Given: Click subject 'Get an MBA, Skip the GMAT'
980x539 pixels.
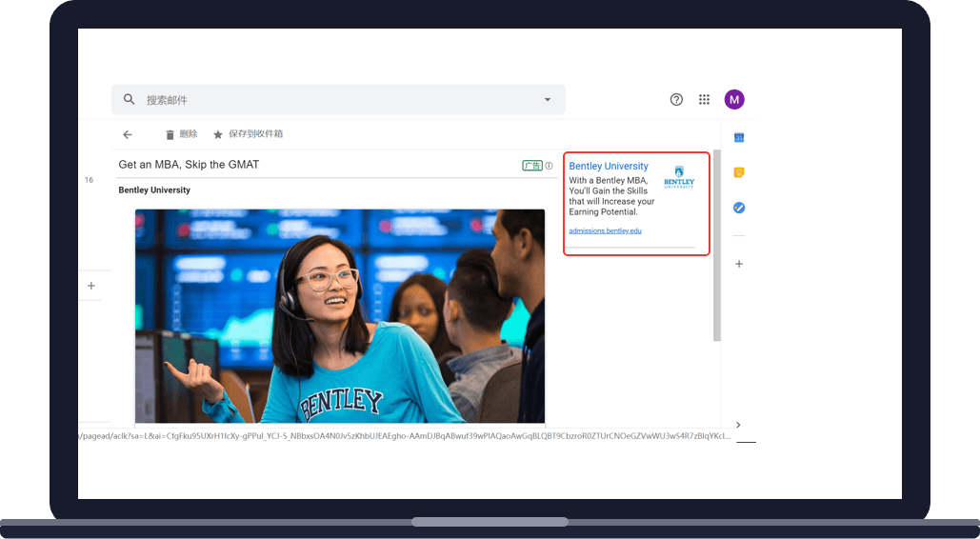Looking at the screenshot, I should pos(189,165).
